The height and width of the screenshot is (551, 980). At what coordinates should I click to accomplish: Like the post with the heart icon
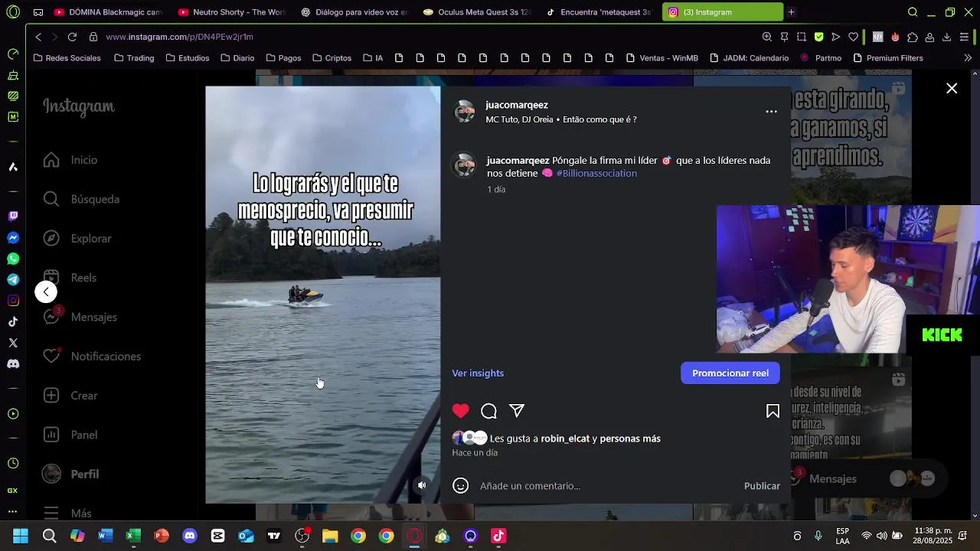[460, 411]
